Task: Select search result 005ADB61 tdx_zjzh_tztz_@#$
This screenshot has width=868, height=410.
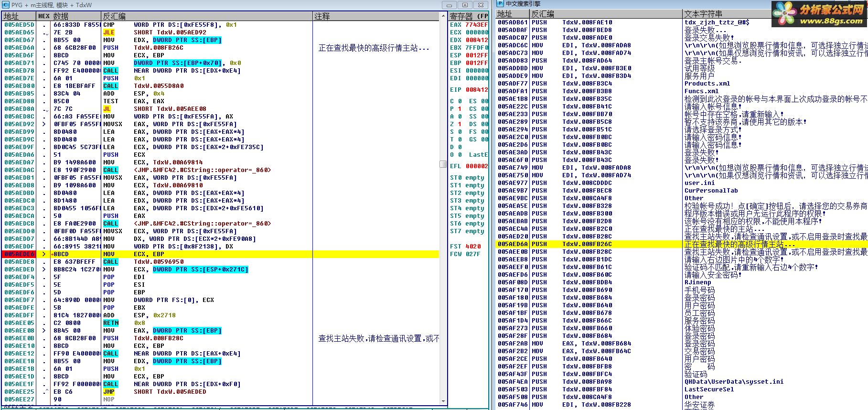Action: 682,22
